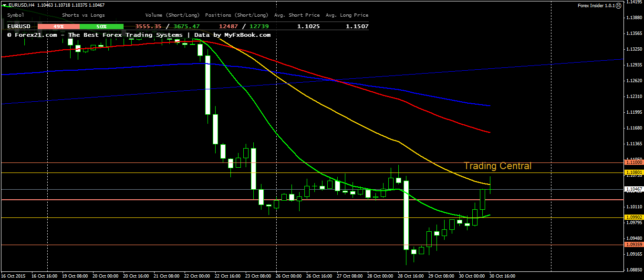The image size is (644, 280).
Task: Click the 1.10801 price tag
Action: coord(634,172)
